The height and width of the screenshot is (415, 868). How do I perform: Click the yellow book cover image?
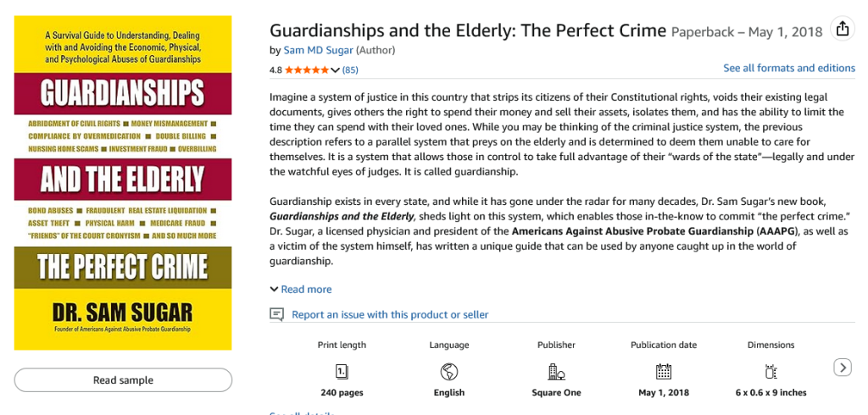click(123, 182)
